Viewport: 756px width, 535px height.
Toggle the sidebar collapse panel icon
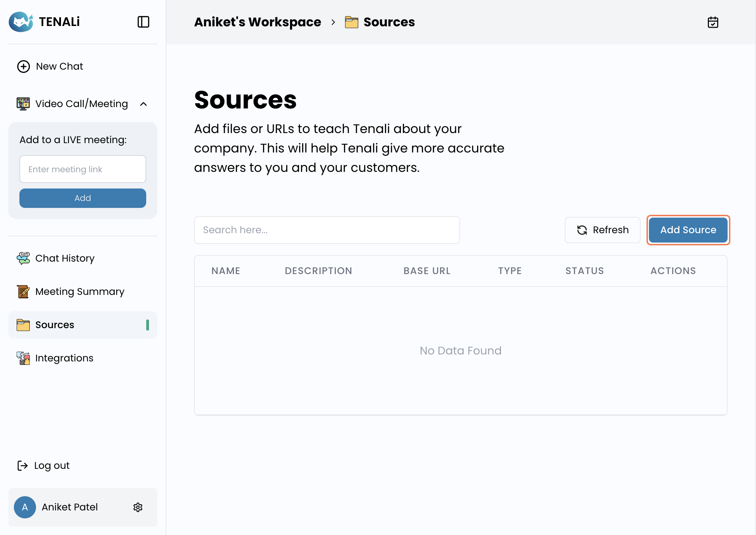click(x=143, y=22)
